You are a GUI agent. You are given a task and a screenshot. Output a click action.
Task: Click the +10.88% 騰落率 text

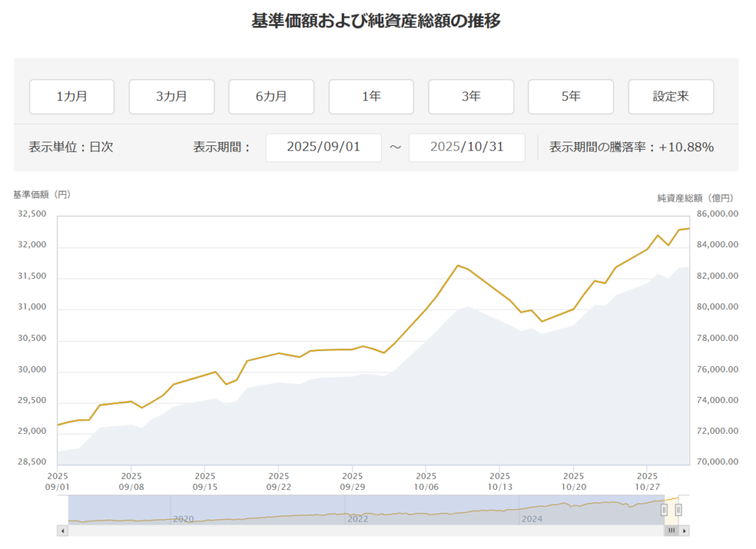click(686, 147)
